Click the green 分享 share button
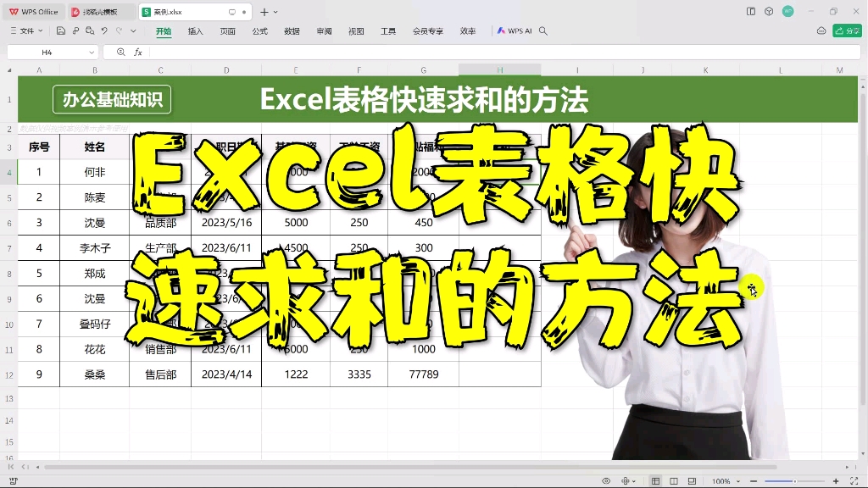Screen dimensions: 868x488 tap(846, 30)
